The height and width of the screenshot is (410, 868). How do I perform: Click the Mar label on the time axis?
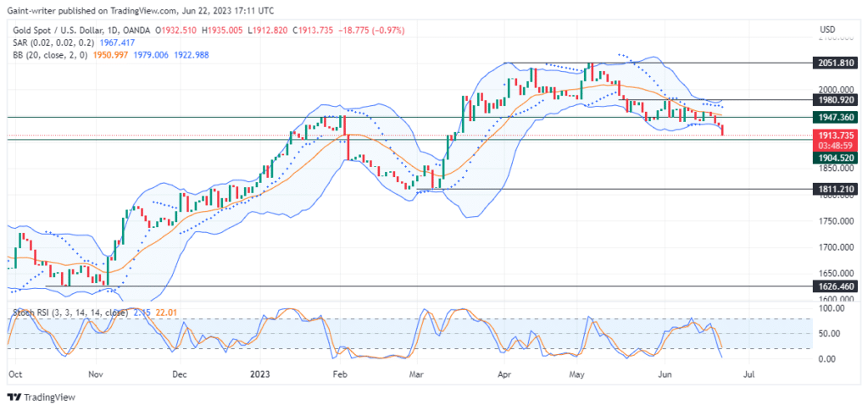pyautogui.click(x=415, y=374)
